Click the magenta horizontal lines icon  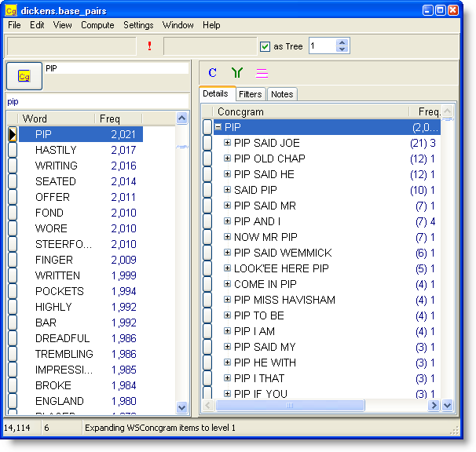coord(262,73)
